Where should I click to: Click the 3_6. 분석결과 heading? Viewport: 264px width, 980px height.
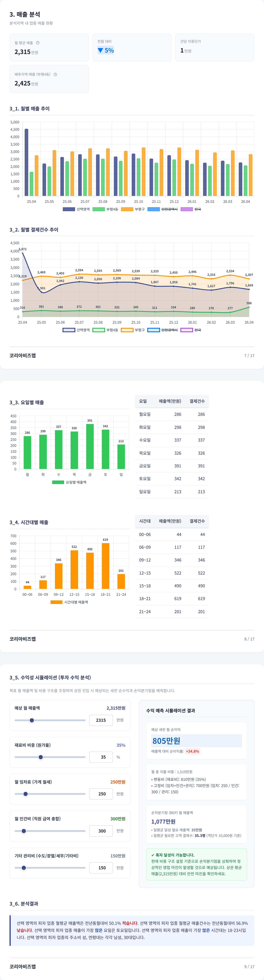click(x=24, y=904)
